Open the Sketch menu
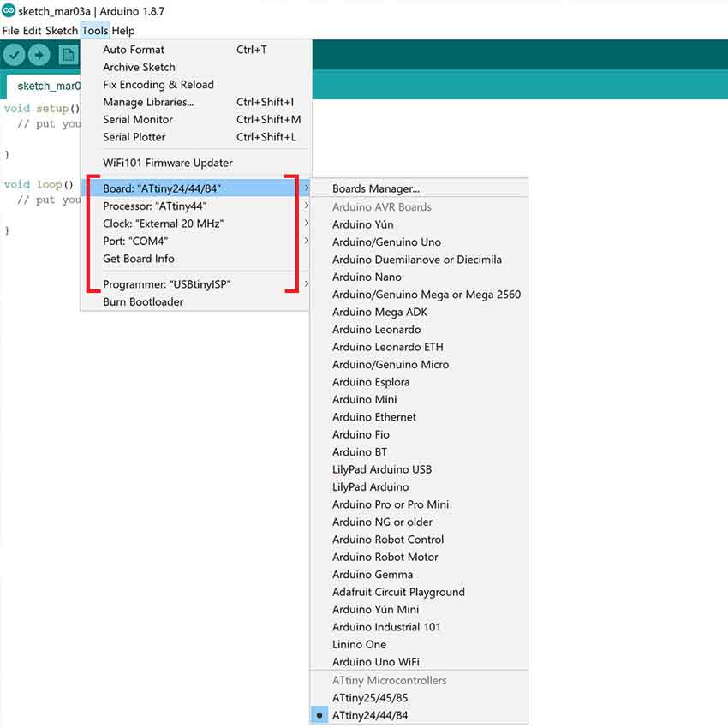 pos(62,31)
